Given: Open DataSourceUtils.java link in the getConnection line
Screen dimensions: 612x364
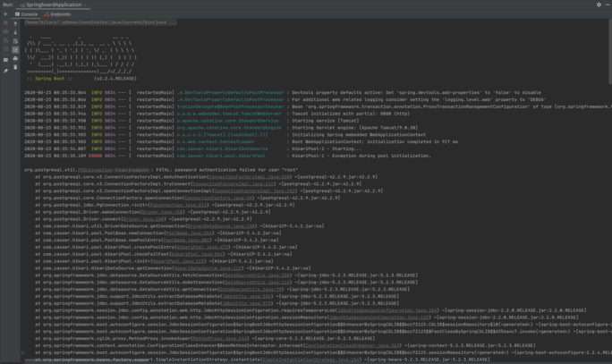Looking at the screenshot, I should [x=251, y=290].
